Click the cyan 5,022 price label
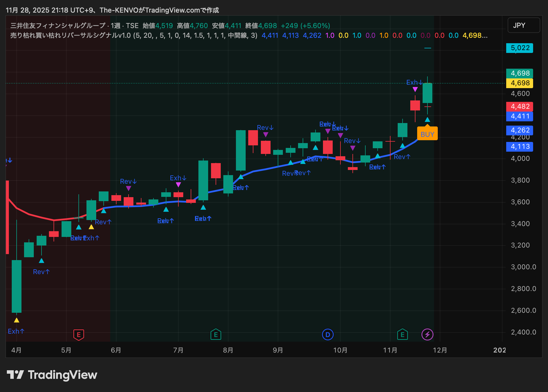The height and width of the screenshot is (392, 548). coord(519,48)
